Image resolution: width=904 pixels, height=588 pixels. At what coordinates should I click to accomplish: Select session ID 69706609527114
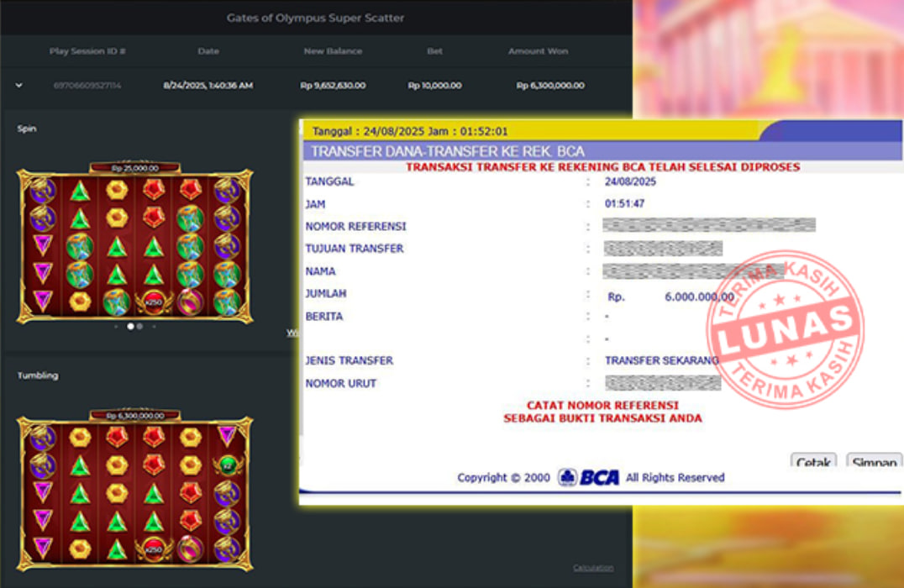click(87, 86)
